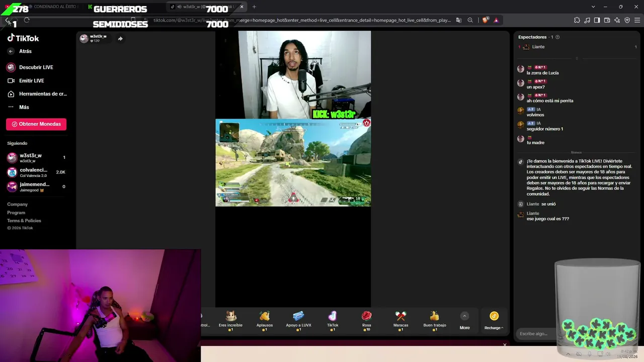The width and height of the screenshot is (644, 362).
Task: Open a new browser tab
Action: (254, 7)
